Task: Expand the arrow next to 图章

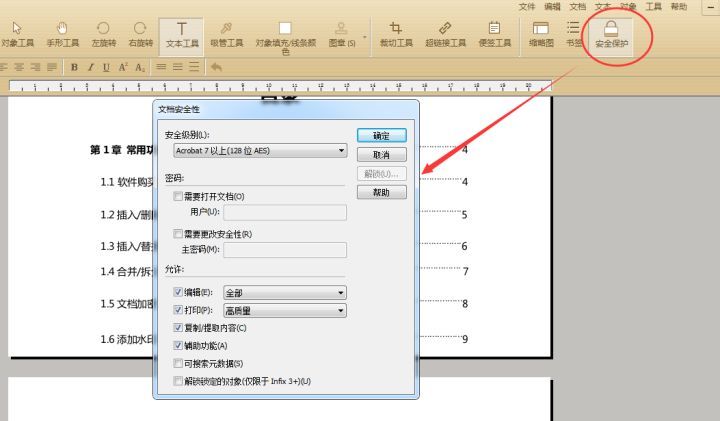Action: (x=365, y=37)
